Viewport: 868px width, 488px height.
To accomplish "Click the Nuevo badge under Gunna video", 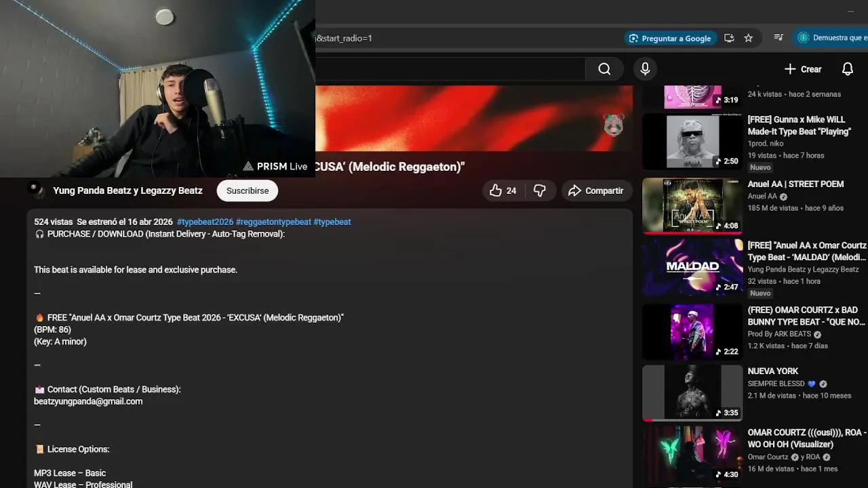I will [760, 167].
